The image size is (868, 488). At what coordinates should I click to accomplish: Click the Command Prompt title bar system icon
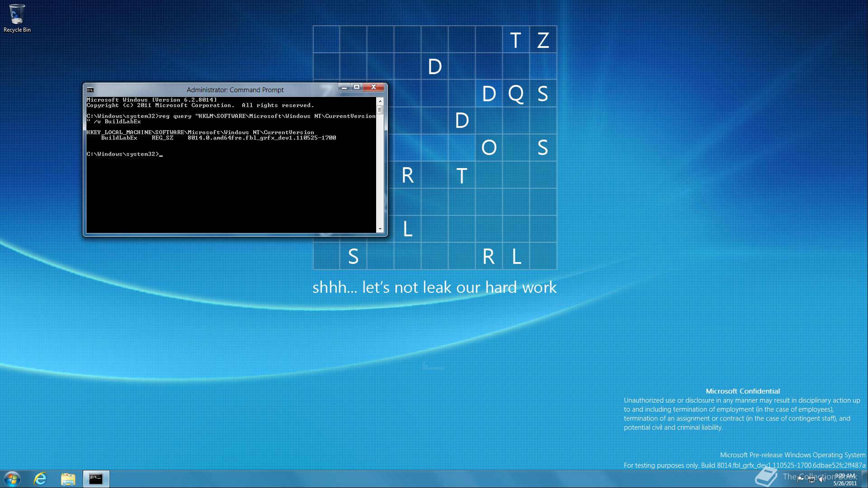pos(90,89)
